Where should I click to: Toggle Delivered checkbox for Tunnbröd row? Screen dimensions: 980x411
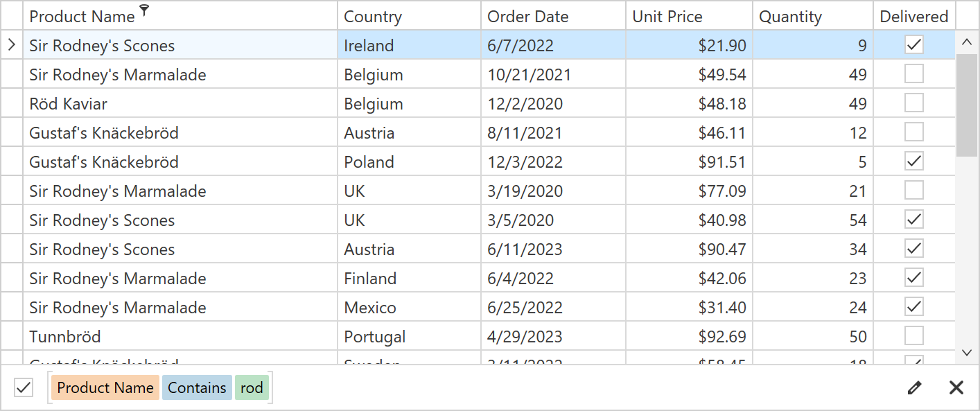pyautogui.click(x=914, y=337)
